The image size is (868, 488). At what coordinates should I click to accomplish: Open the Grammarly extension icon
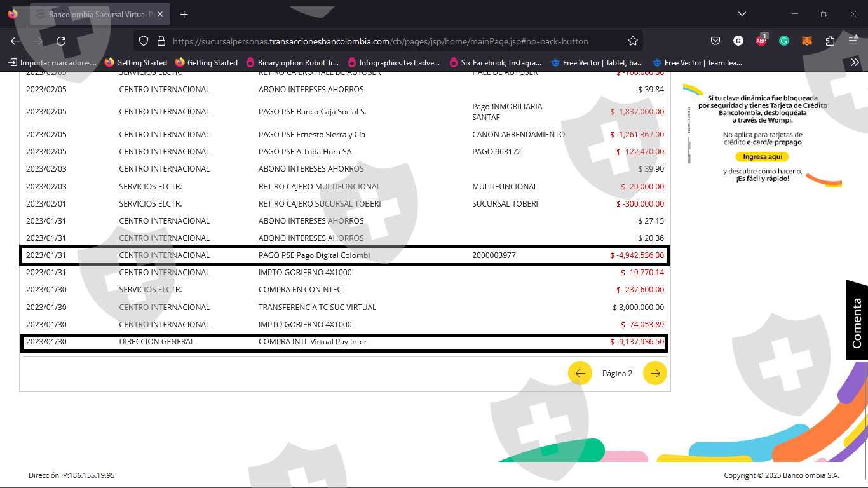[x=784, y=41]
